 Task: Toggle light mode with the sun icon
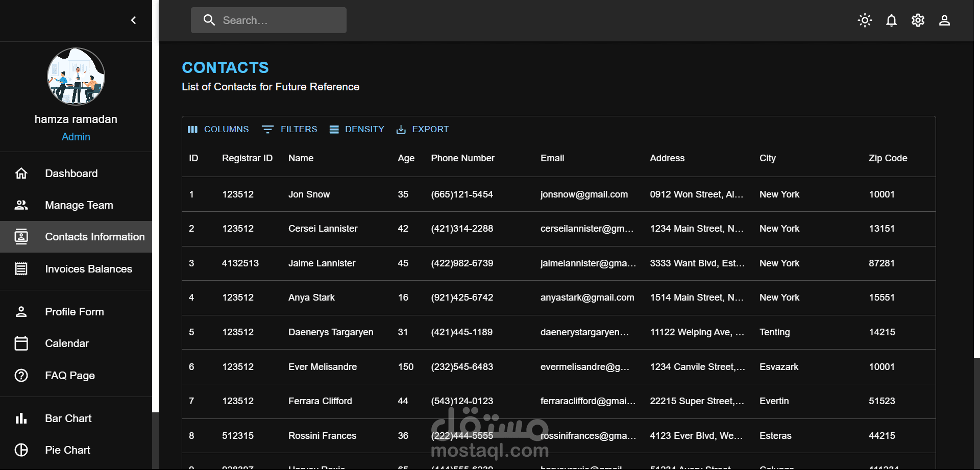(865, 20)
